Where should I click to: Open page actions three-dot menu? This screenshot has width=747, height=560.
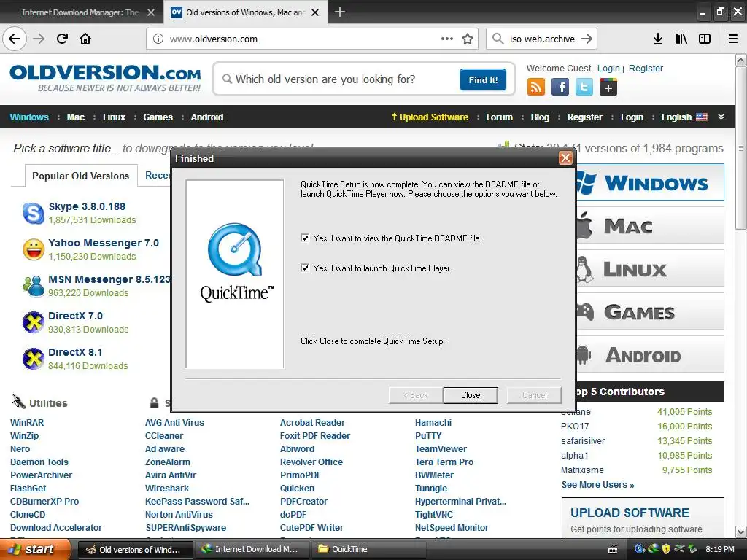(x=447, y=39)
